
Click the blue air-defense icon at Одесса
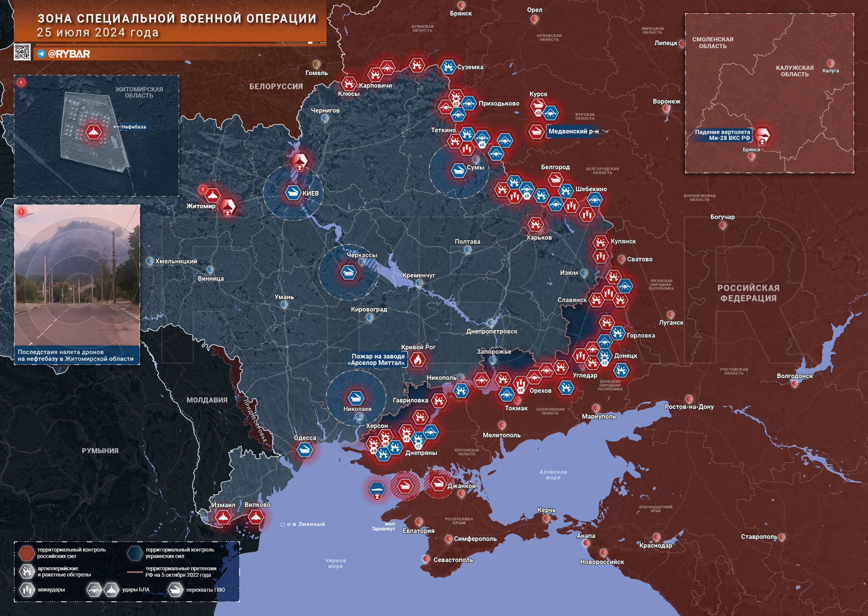pyautogui.click(x=304, y=450)
